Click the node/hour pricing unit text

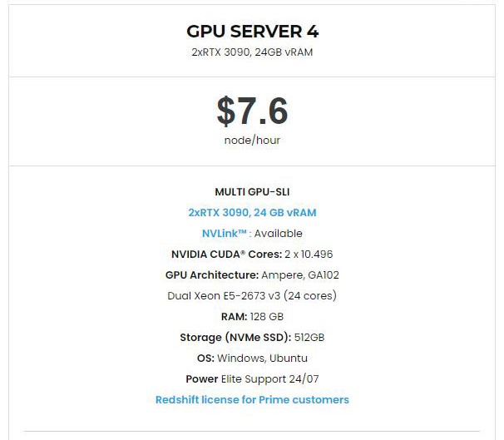(x=252, y=140)
